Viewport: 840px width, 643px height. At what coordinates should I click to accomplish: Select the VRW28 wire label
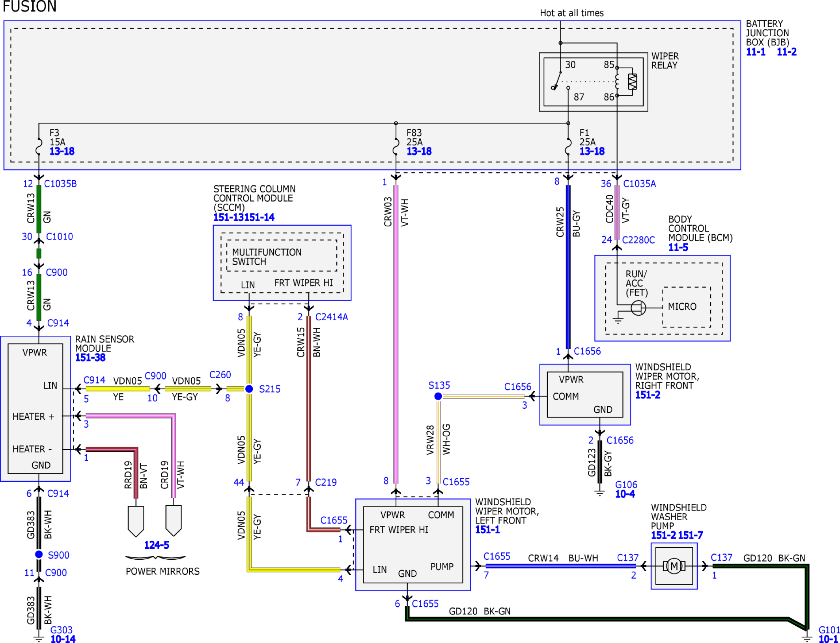point(430,440)
